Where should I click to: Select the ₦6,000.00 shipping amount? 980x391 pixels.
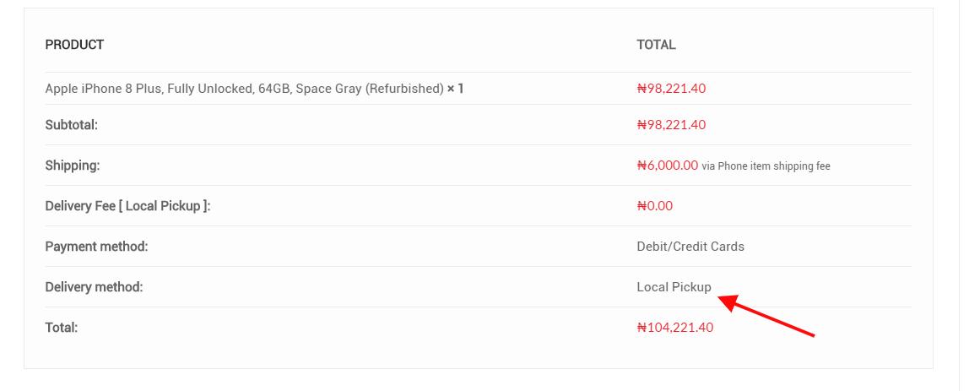pyautogui.click(x=667, y=166)
